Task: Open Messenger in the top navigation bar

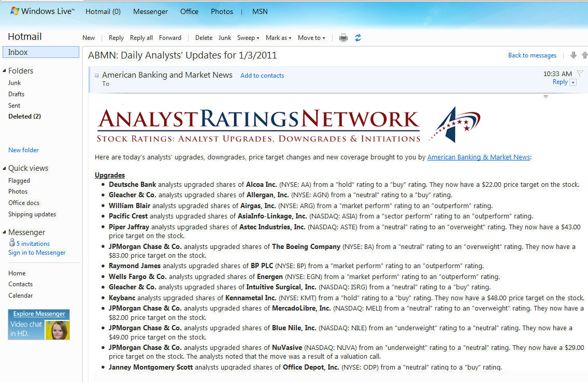Action: pos(150,11)
